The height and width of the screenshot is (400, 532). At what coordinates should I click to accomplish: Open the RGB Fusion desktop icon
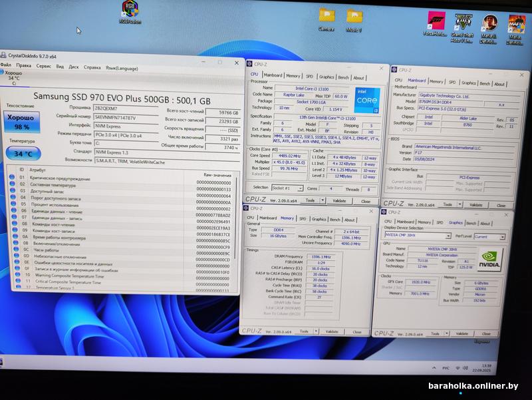coord(129,10)
